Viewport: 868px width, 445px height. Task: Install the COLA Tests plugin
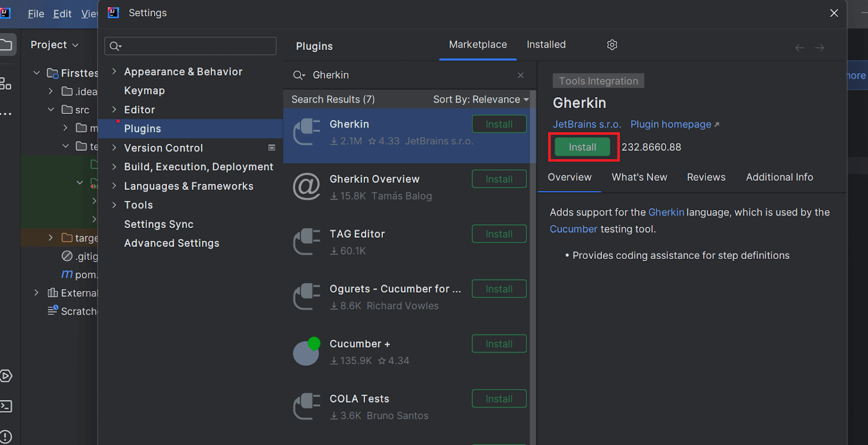pyautogui.click(x=499, y=399)
